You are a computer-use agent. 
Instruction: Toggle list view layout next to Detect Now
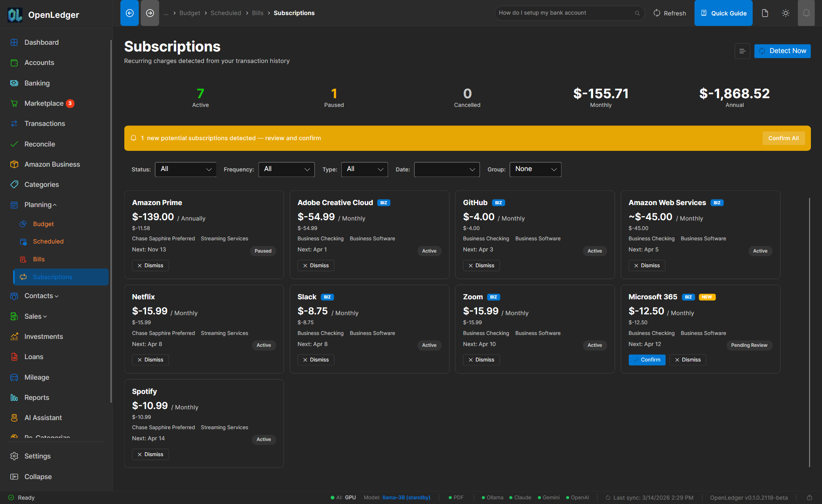(742, 51)
